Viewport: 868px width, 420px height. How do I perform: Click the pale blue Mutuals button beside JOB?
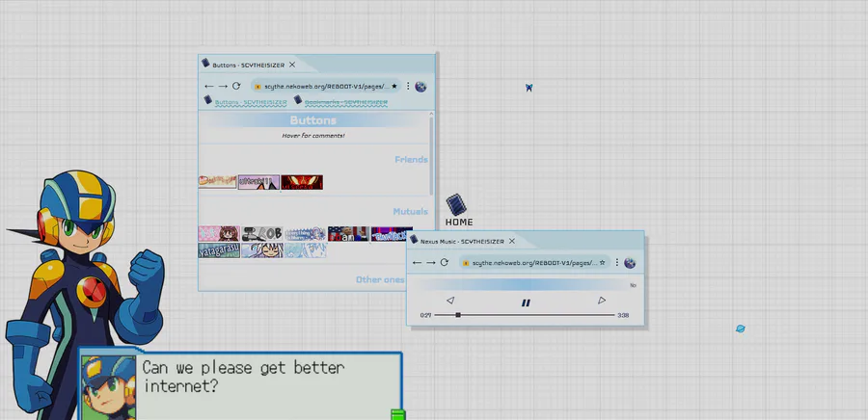click(306, 233)
